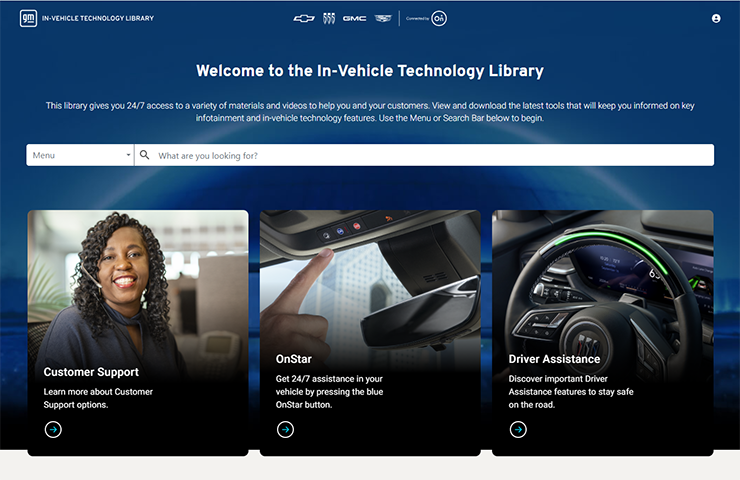Viewport: 740px width, 480px height.
Task: Select the Buick tri-shield brand icon
Action: click(x=329, y=18)
